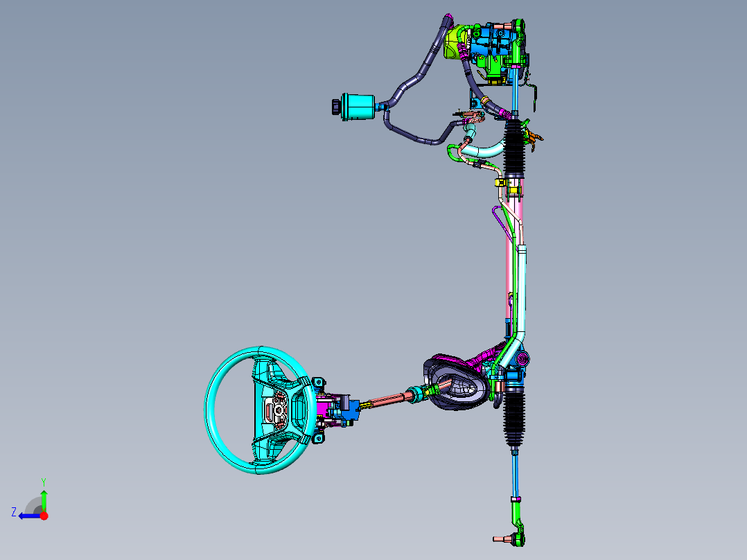Pick the upper black rack bellows boot

(514, 149)
